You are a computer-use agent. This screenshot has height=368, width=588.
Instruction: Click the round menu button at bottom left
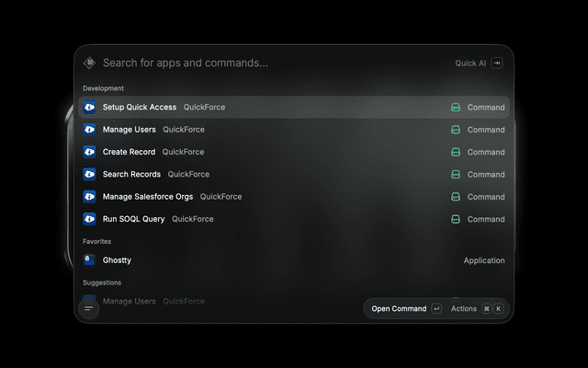[89, 309]
